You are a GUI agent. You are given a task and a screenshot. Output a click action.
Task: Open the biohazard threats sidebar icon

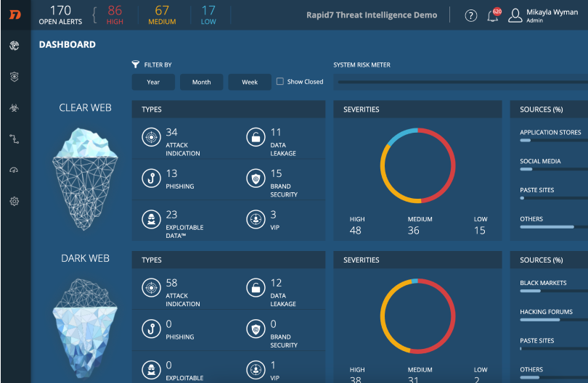pos(15,108)
